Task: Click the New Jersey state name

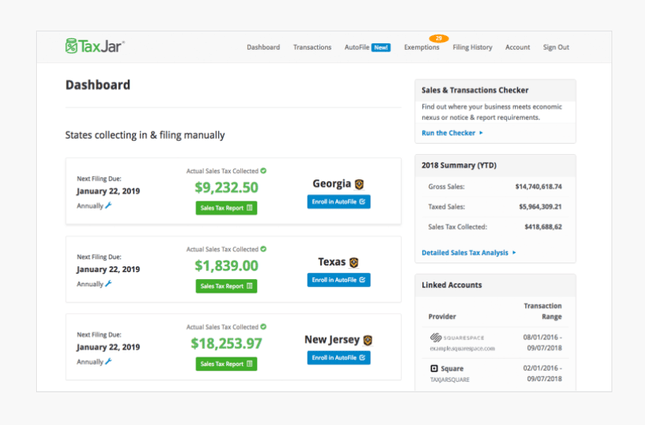Action: tap(332, 339)
